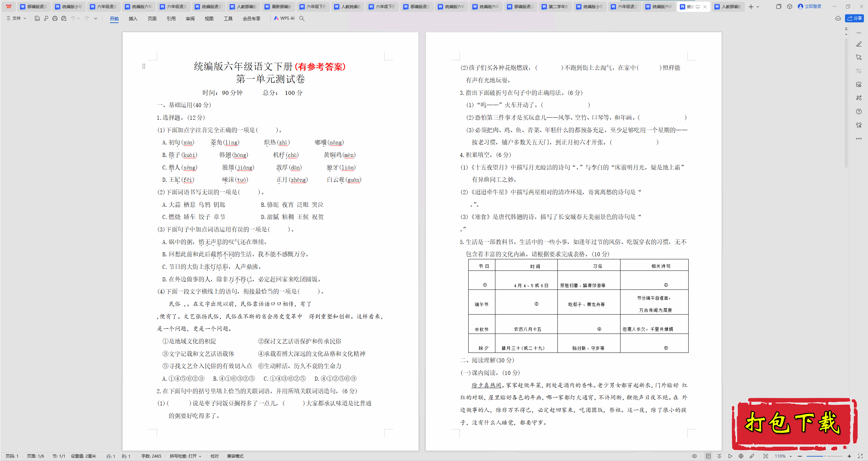Image resolution: width=868 pixels, height=461 pixels.
Task: Expand the Undo history dropdown arrow
Action: (79, 18)
